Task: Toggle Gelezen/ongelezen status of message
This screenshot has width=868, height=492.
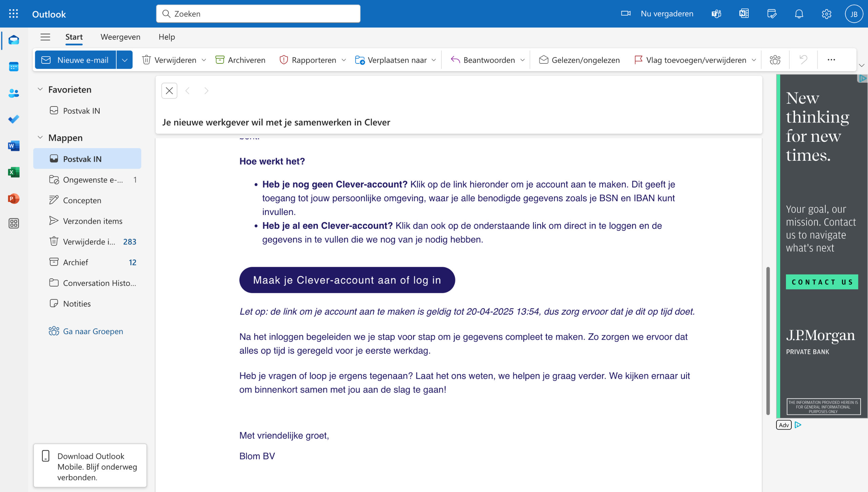Action: [x=579, y=60]
